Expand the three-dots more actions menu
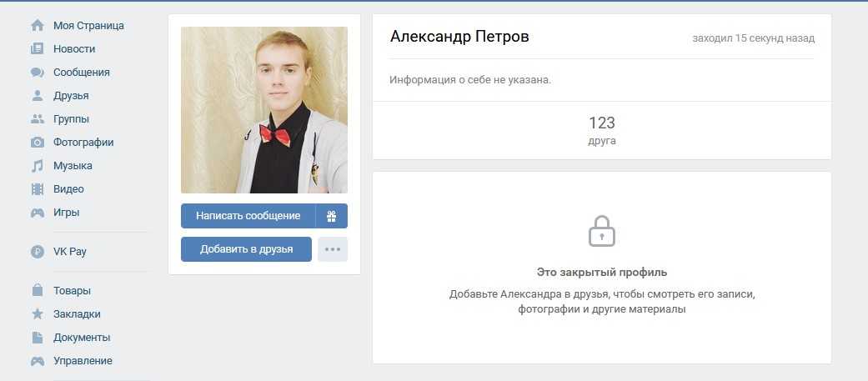868x381 pixels. [x=333, y=249]
